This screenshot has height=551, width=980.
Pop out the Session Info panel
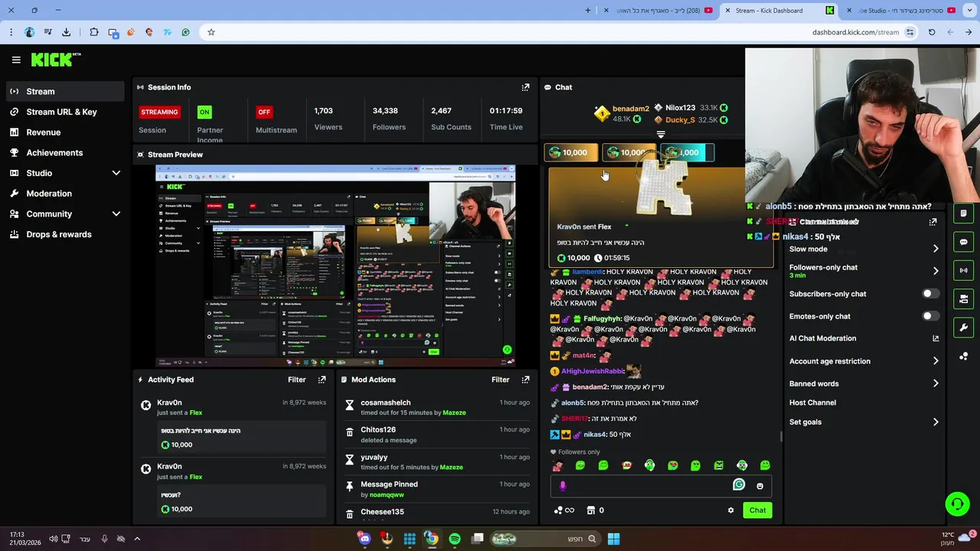(x=525, y=87)
